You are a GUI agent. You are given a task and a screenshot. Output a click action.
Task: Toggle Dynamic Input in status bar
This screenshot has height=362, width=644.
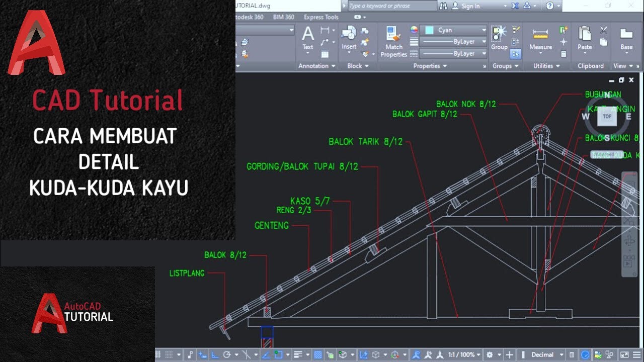point(203,355)
